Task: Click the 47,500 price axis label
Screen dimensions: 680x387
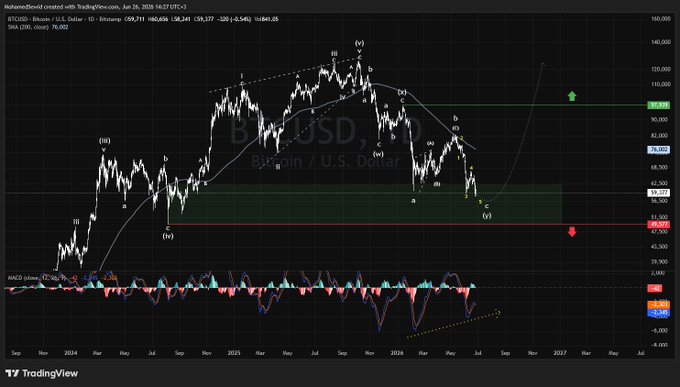Action: point(659,232)
